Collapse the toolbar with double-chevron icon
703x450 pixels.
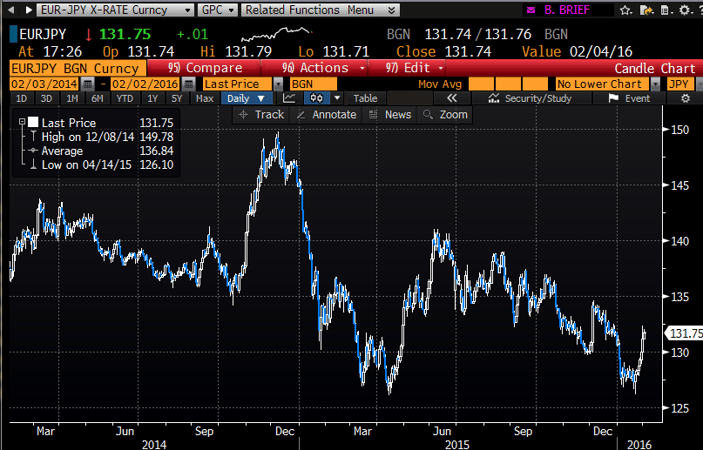pos(451,99)
